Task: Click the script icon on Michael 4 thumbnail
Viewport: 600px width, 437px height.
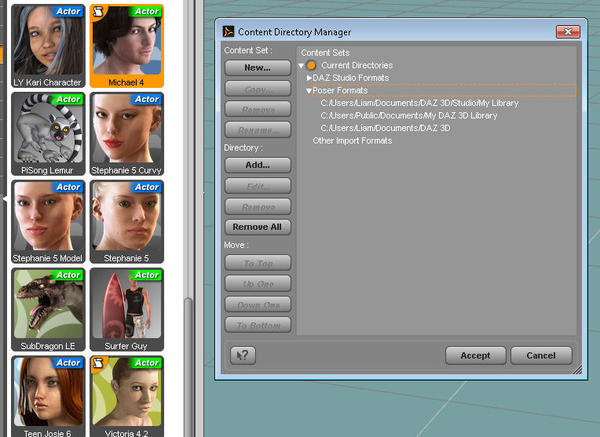Action: coord(99,12)
